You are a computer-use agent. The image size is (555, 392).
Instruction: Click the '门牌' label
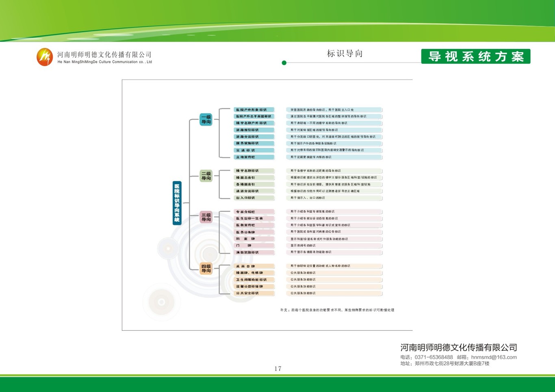(x=254, y=246)
